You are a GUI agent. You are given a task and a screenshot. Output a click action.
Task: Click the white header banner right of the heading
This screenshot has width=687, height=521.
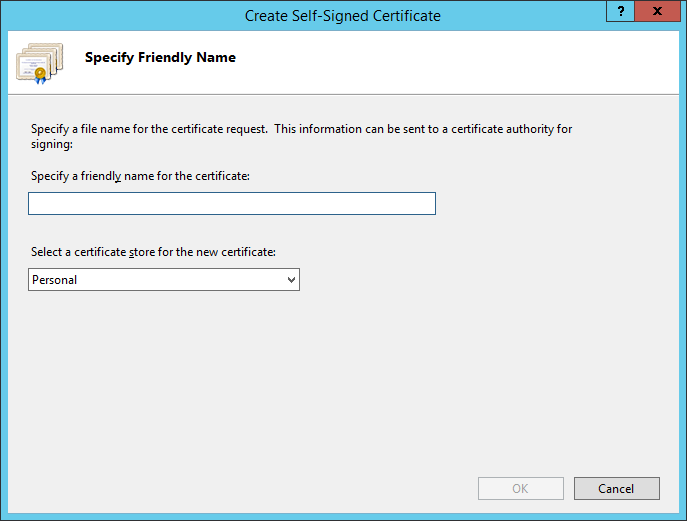coord(450,62)
